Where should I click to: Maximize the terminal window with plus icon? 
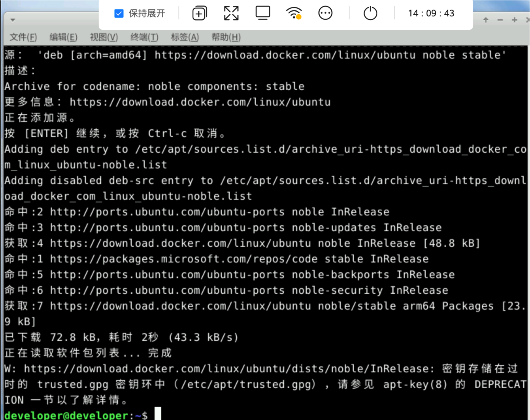[515, 20]
